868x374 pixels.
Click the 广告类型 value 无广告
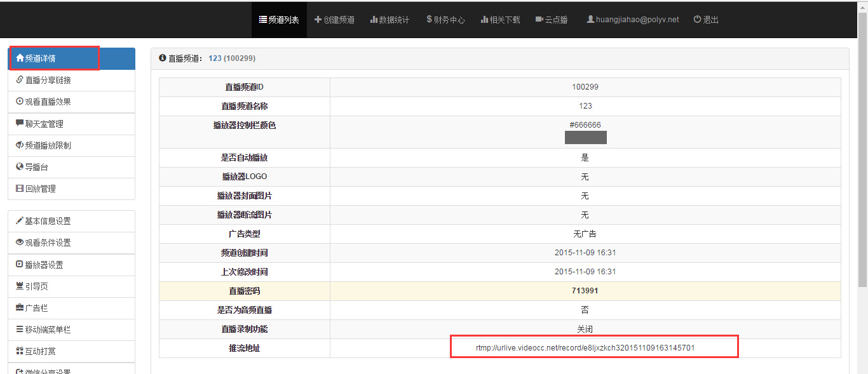coord(585,234)
